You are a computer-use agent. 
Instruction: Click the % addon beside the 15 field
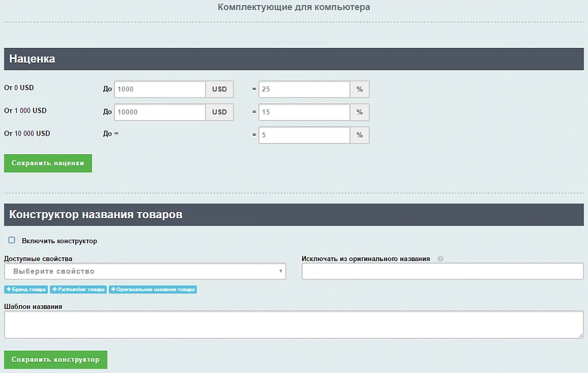[x=360, y=112]
